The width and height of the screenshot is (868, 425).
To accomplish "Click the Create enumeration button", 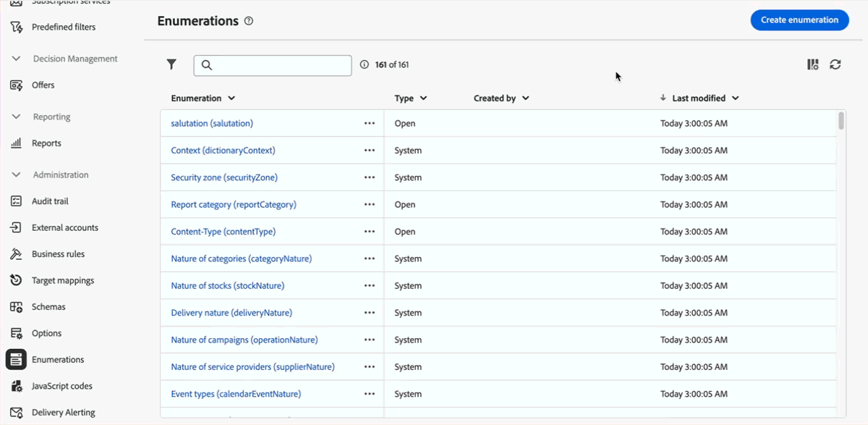I will [799, 20].
